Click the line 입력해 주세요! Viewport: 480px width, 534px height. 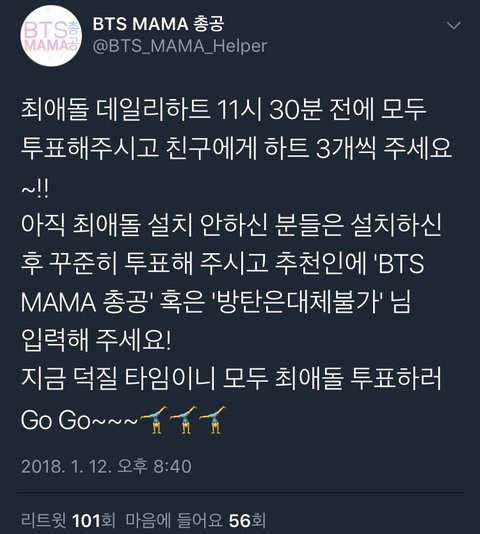tap(96, 341)
